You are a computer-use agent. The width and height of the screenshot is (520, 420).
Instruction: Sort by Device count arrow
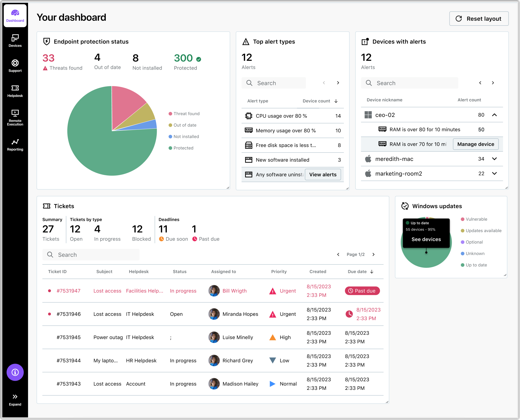(x=336, y=101)
